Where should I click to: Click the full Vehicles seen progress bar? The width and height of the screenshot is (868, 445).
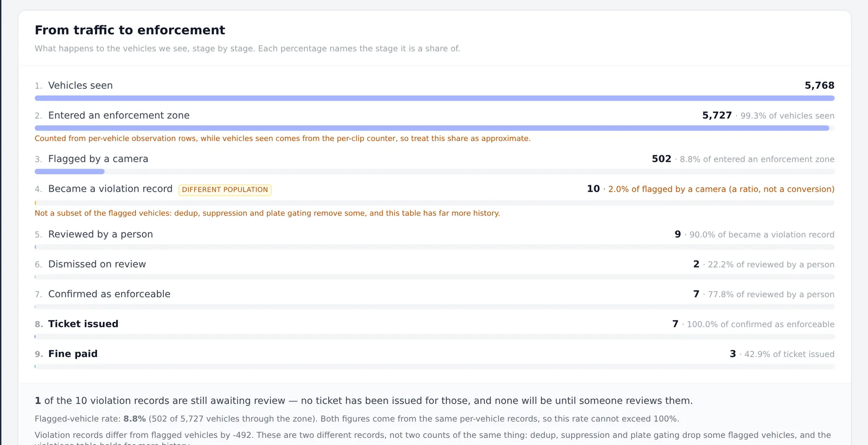click(435, 98)
